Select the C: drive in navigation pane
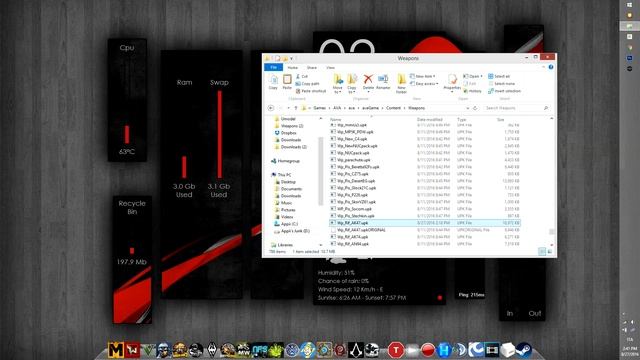 (x=286, y=224)
